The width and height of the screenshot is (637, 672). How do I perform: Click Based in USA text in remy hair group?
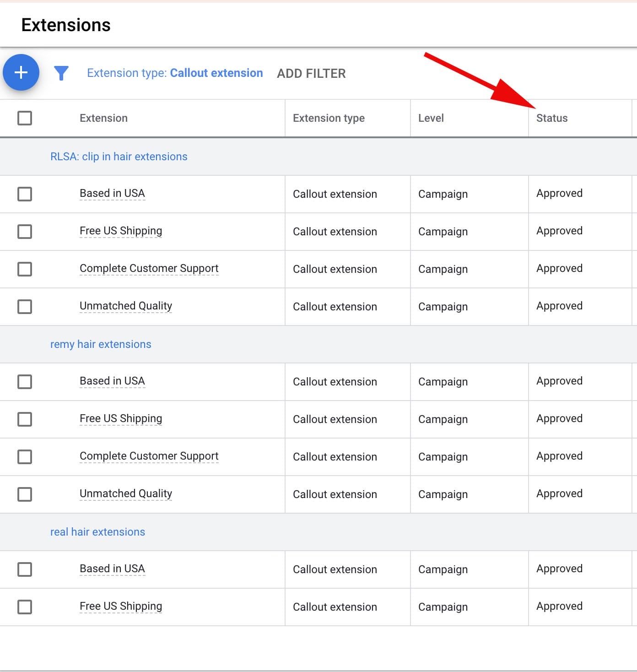click(112, 381)
